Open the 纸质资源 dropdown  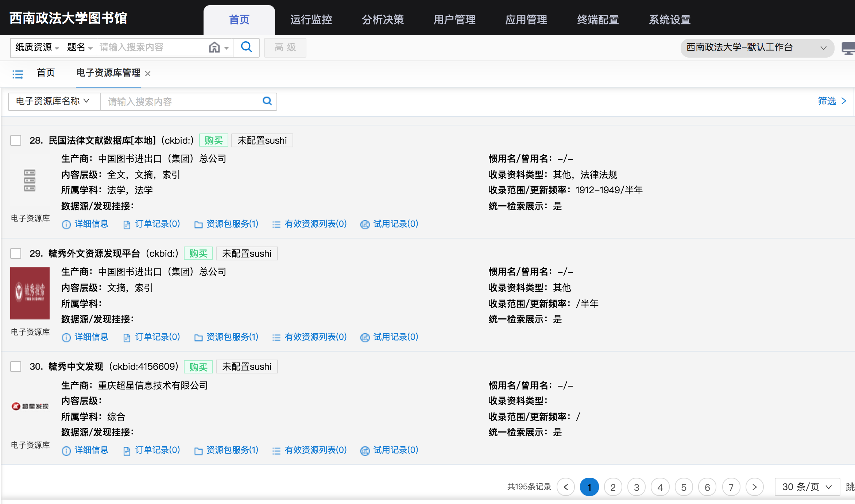point(37,47)
